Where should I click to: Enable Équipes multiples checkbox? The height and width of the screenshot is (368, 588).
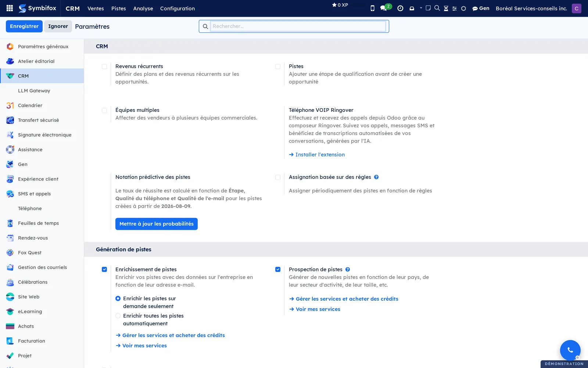pyautogui.click(x=104, y=110)
